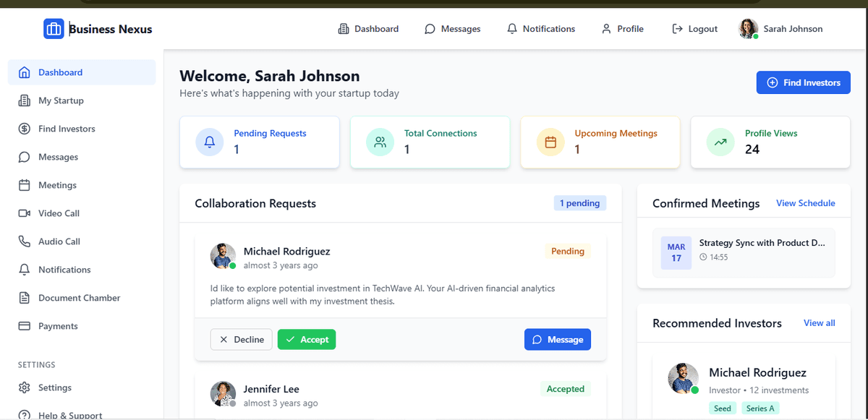Click the Seed tag
868x420 pixels.
tap(723, 408)
